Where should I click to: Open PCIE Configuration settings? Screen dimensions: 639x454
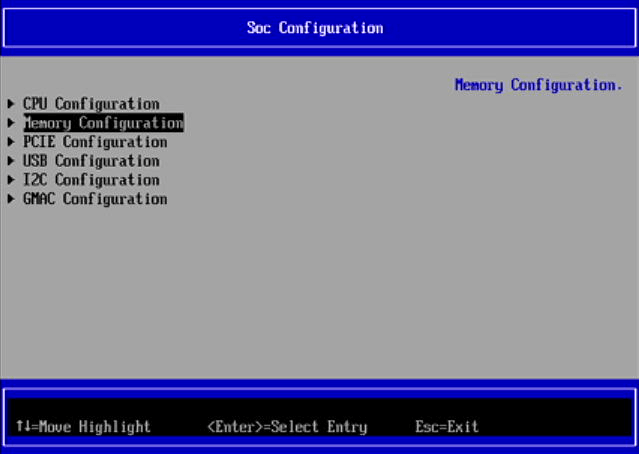pos(95,142)
